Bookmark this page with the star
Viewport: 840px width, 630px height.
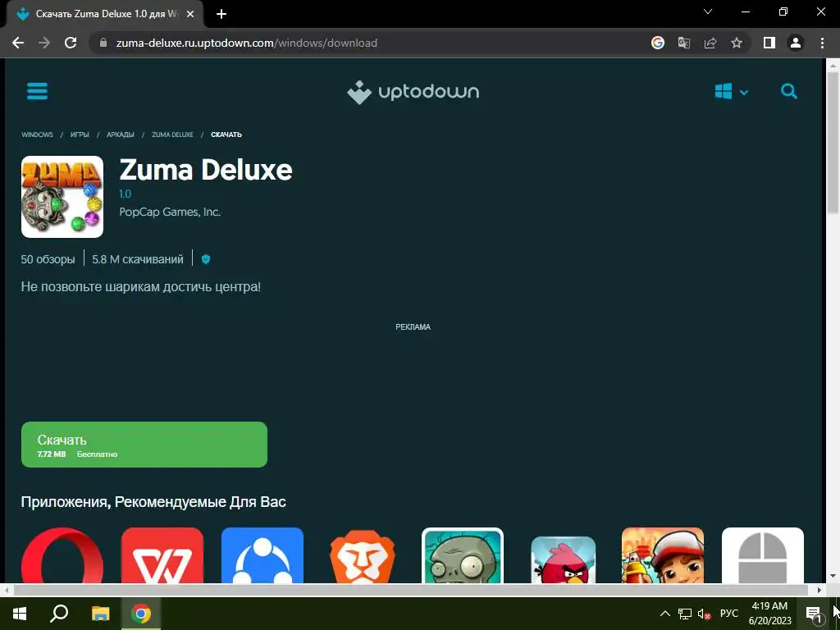coord(737,43)
